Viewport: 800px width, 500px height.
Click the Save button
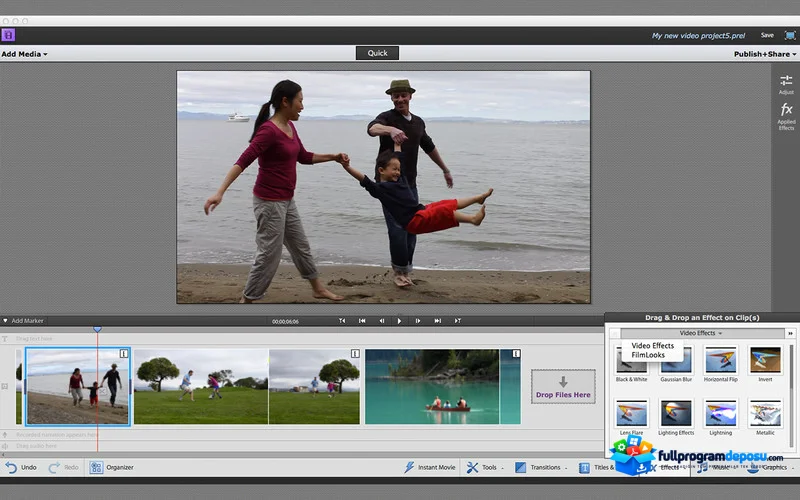tap(767, 35)
